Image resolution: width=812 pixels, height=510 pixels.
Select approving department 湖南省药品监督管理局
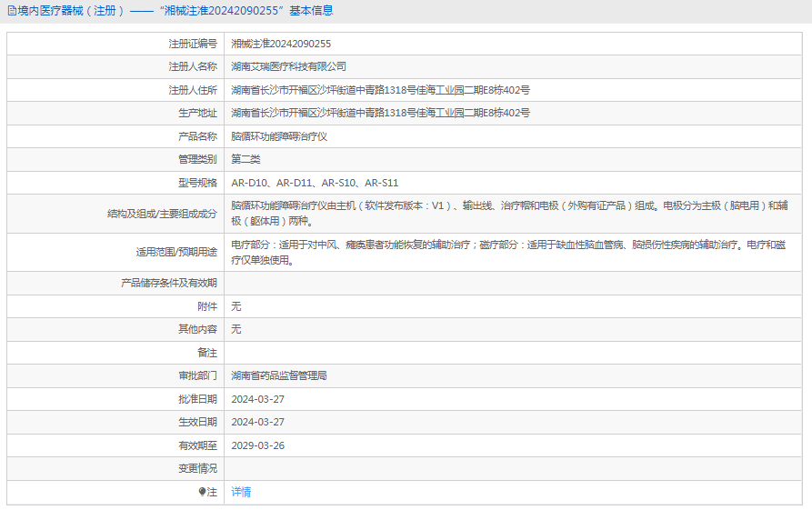click(x=279, y=375)
